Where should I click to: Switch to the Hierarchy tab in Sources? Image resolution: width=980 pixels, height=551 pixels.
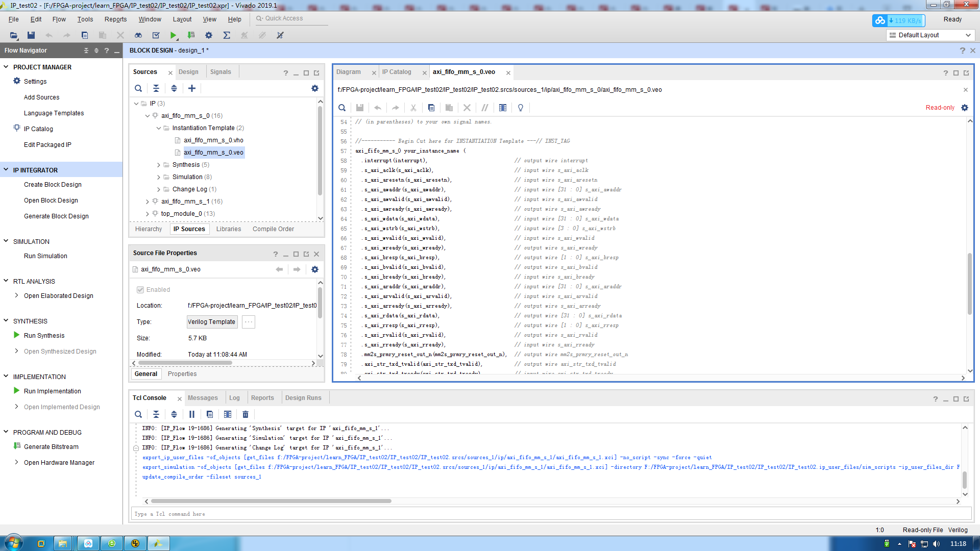(148, 229)
